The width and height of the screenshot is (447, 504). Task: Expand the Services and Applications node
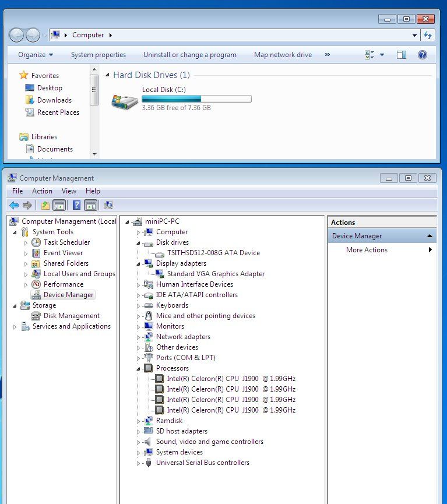click(15, 327)
